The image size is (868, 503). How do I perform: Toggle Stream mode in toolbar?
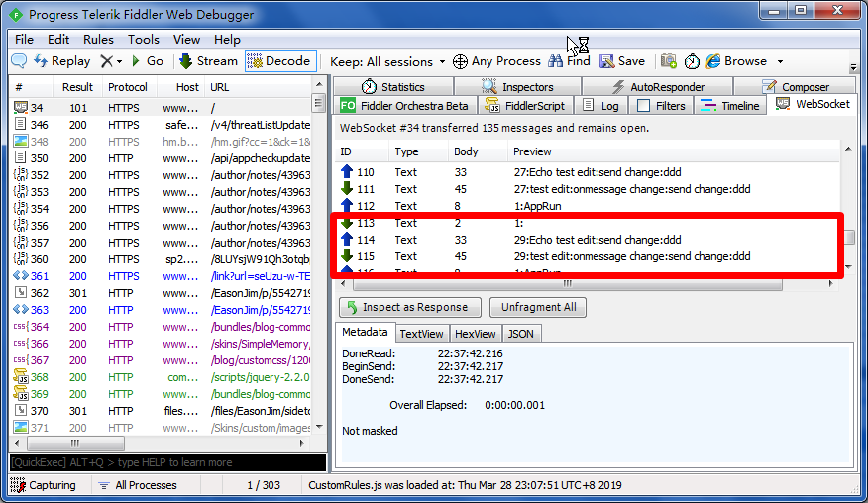point(209,61)
